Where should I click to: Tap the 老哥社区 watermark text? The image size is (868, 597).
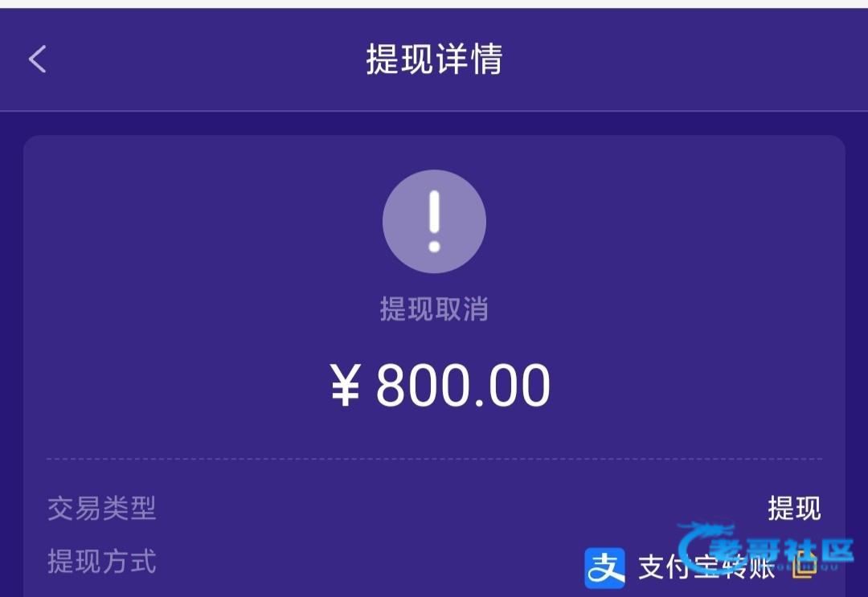pos(782,552)
